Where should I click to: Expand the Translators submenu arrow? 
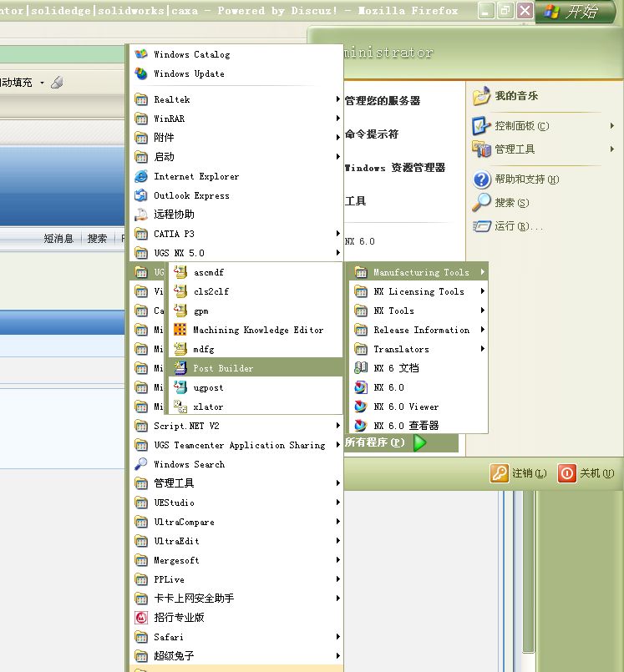(483, 349)
